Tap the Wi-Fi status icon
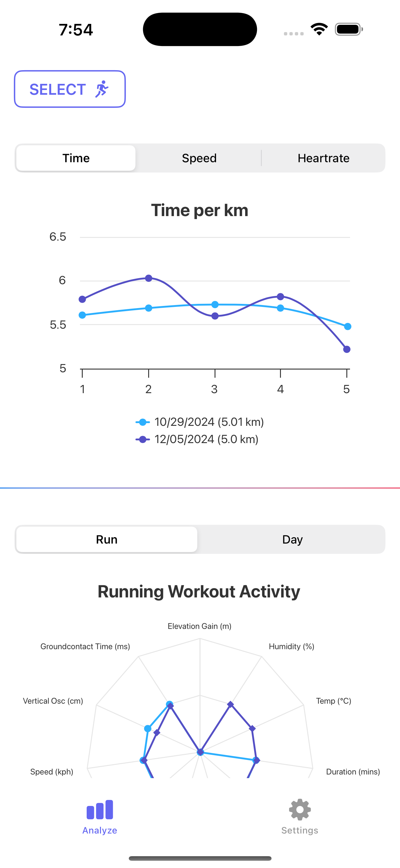The width and height of the screenshot is (400, 868). [319, 29]
